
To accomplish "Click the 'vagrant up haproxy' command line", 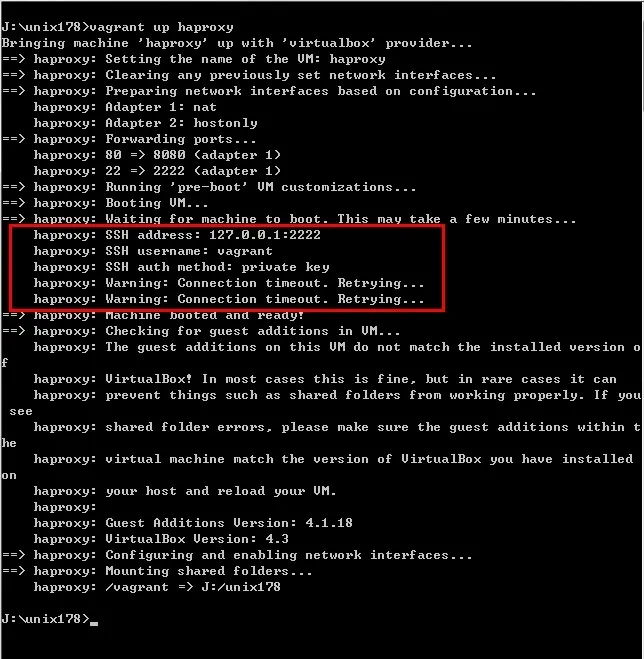I will [x=117, y=27].
